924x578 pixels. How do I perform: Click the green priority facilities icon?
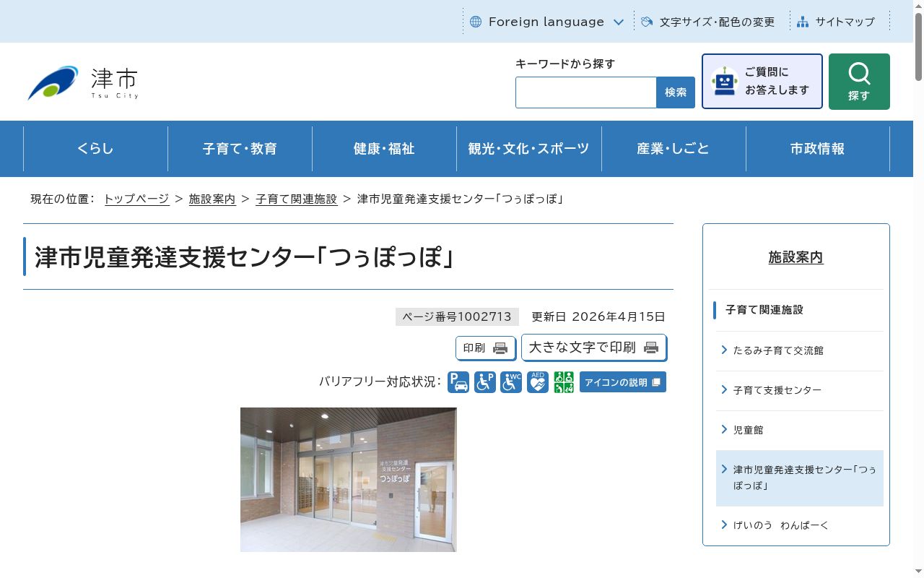[564, 382]
